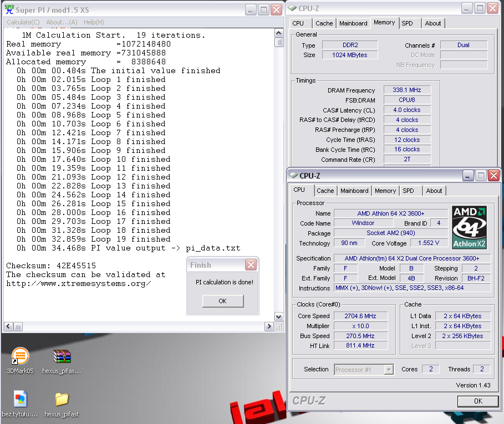Screen dimensions: 504x424
Task: Click the Loop 19 finished line
Action: click(x=94, y=239)
